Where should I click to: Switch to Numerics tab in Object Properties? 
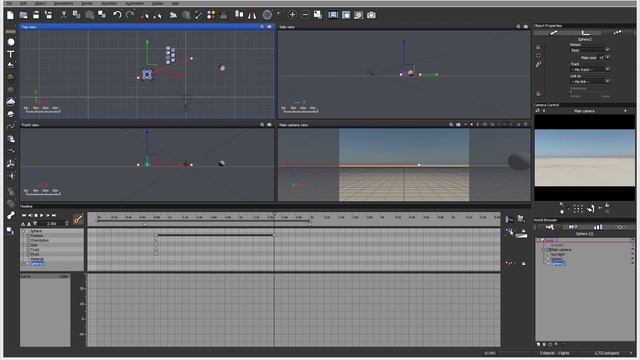click(585, 33)
